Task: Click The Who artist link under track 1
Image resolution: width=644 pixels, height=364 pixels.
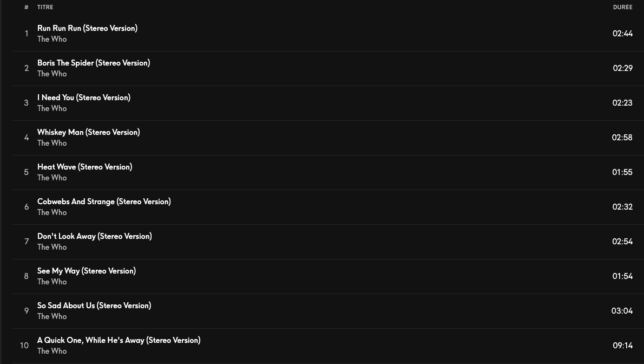Action: [52, 39]
